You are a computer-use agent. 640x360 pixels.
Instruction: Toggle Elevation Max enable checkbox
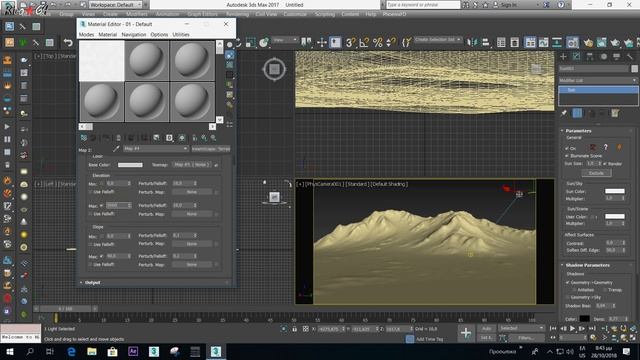click(x=102, y=205)
